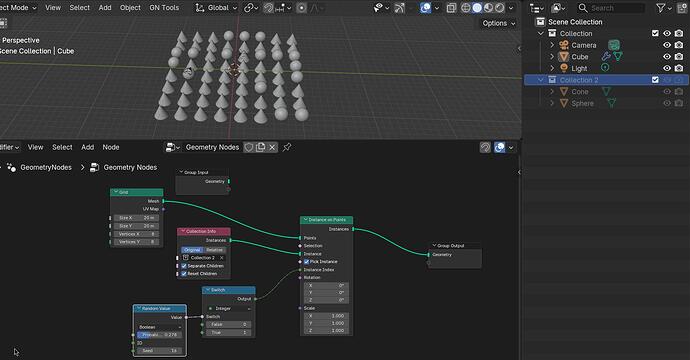Click the Light data icon beside Light
Viewport: 690px width, 360px height.
point(606,68)
